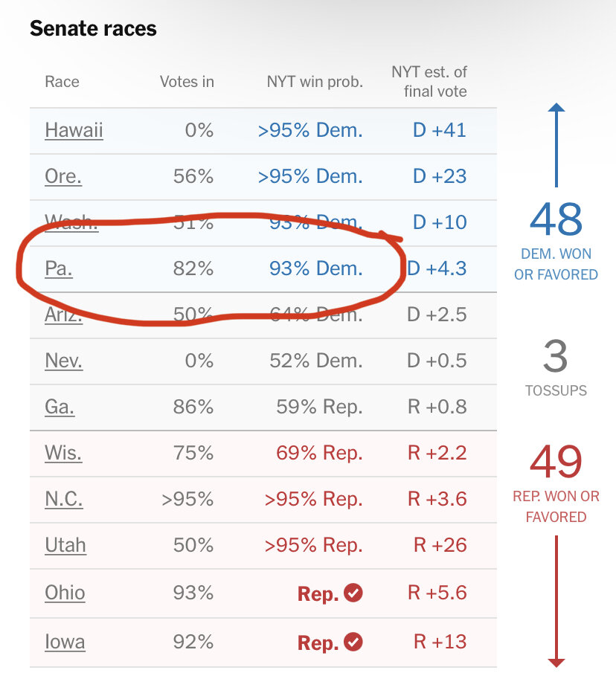Click the 49 Rep. won or favored count
Image resolution: width=616 pixels, height=699 pixels.
tap(556, 461)
